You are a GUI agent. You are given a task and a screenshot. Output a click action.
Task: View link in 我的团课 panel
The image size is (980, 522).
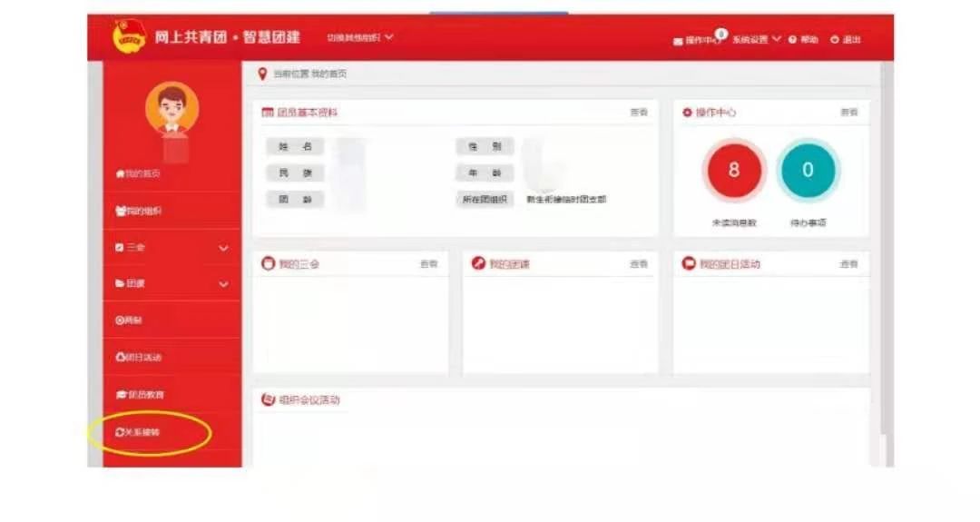coord(639,264)
